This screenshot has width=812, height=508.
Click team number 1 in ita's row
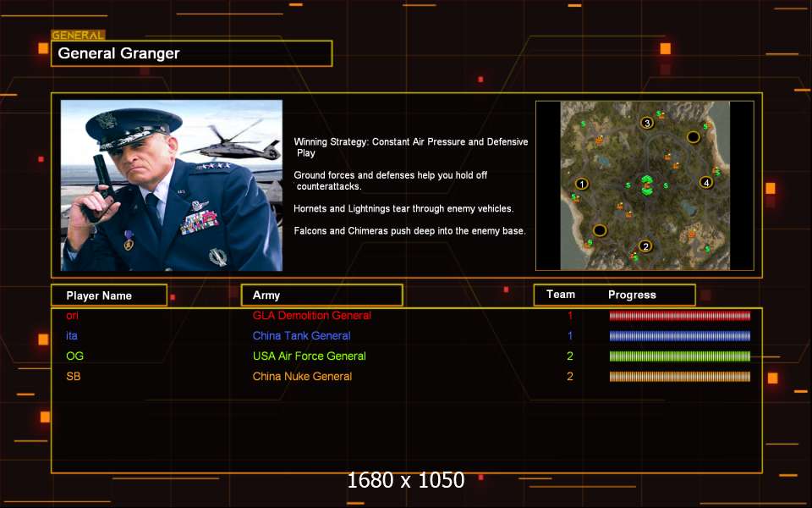[x=570, y=335]
